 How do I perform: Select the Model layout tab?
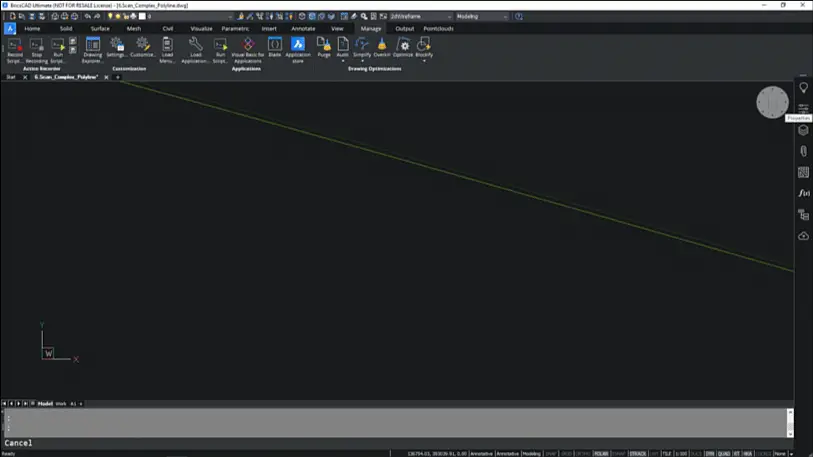(45, 404)
